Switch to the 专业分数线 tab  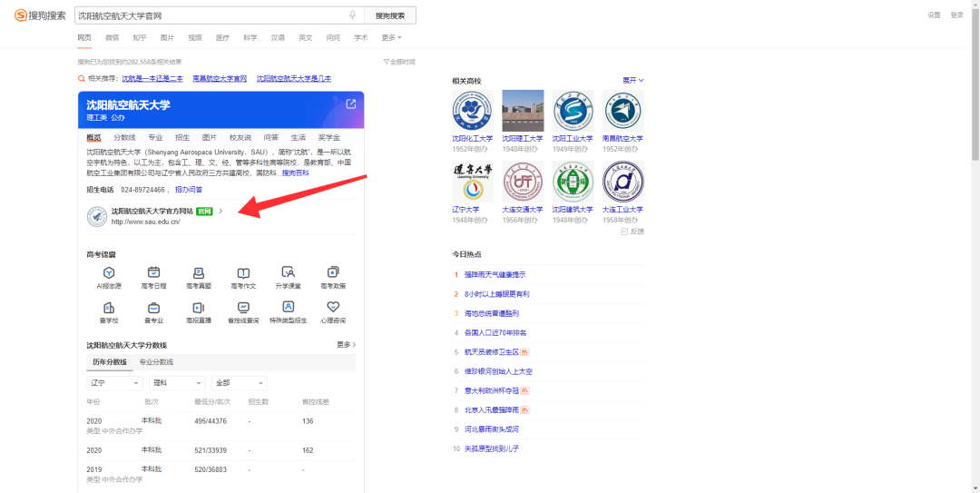coord(156,362)
